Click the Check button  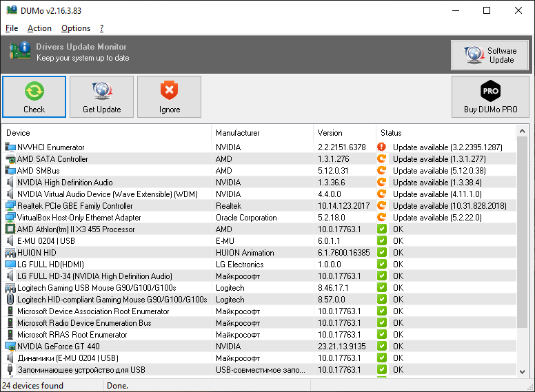pos(34,97)
